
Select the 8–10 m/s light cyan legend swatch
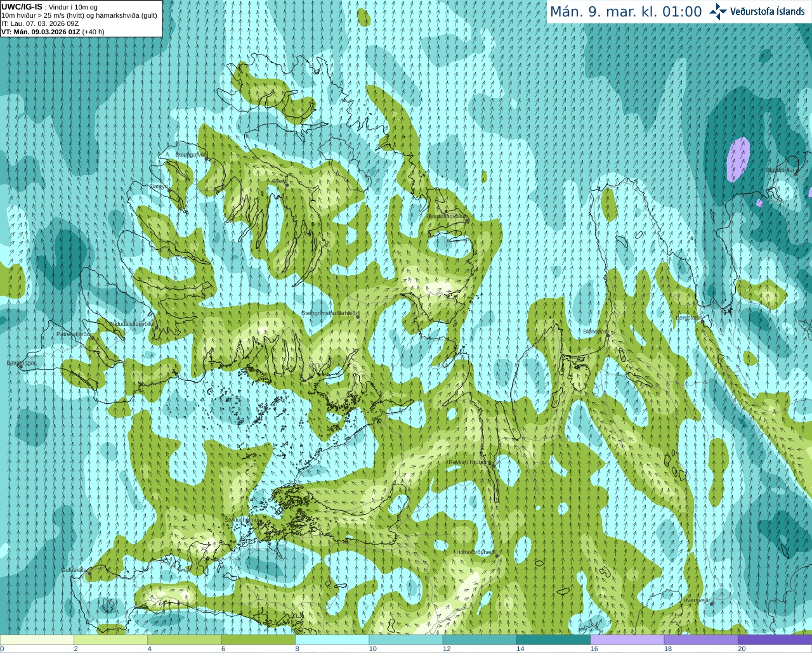click(332, 640)
